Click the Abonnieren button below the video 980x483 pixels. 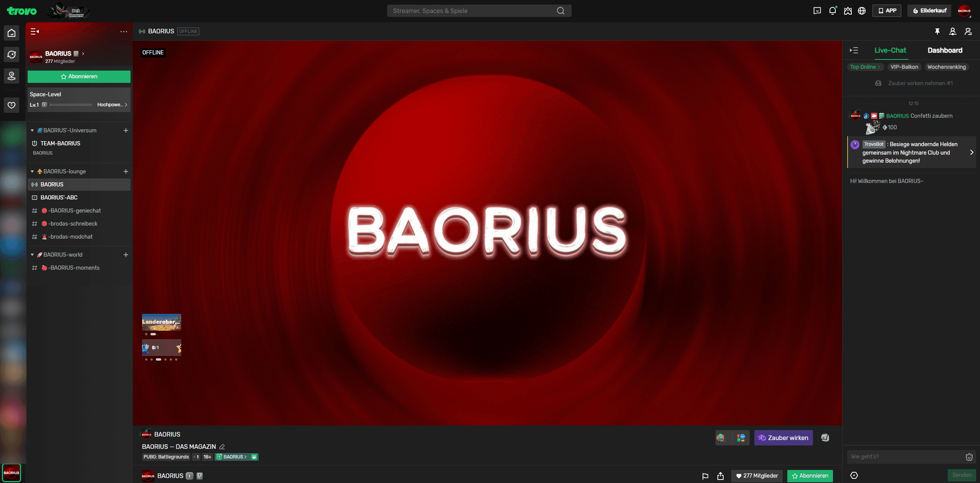click(810, 476)
